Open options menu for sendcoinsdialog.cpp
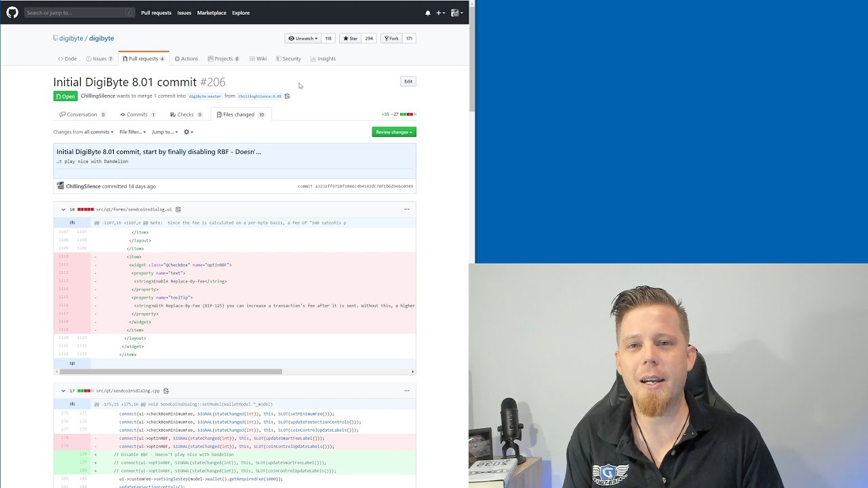Screen dimensions: 868x488 point(406,390)
